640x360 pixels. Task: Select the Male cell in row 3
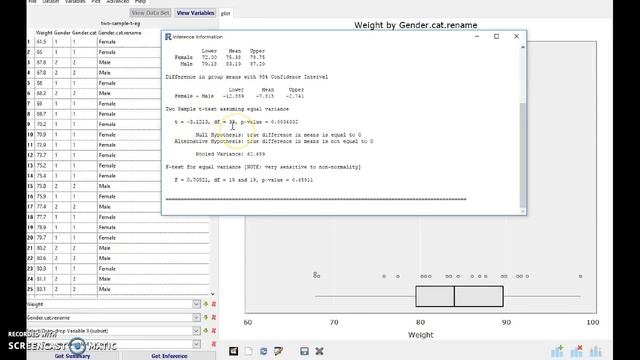click(x=104, y=62)
